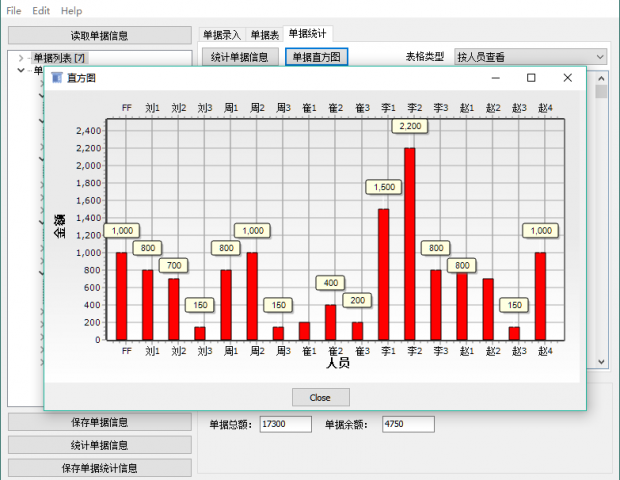Maximize the 直方图 dialog window
The width and height of the screenshot is (620, 480).
531,78
